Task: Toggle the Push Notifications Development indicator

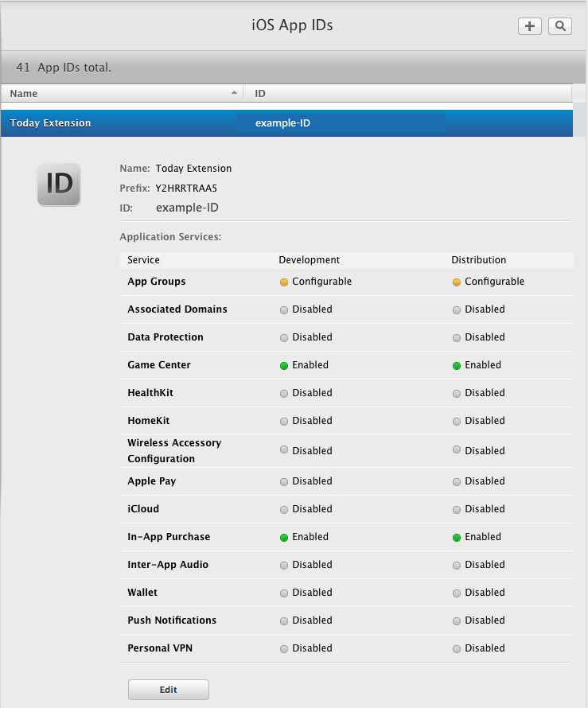Action: pos(283,620)
